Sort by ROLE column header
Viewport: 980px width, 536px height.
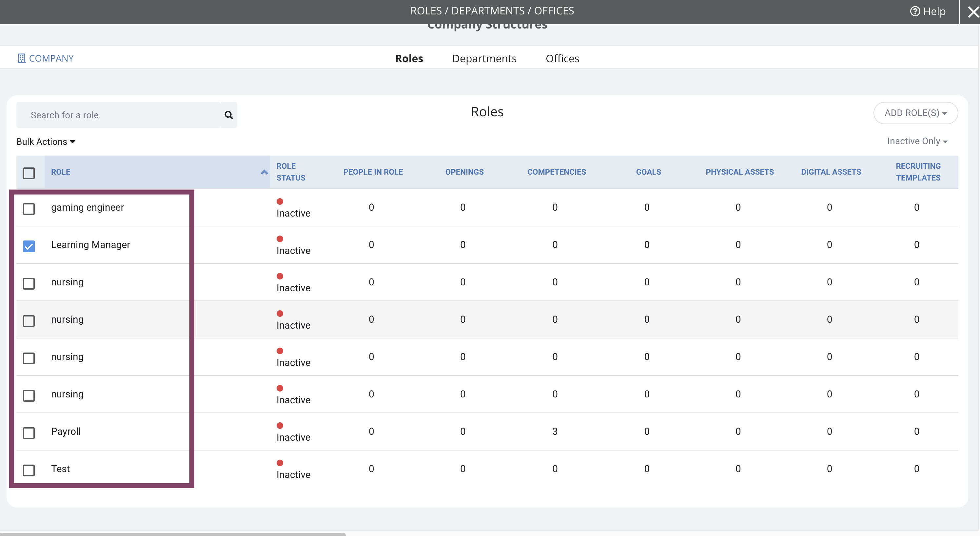pos(61,172)
